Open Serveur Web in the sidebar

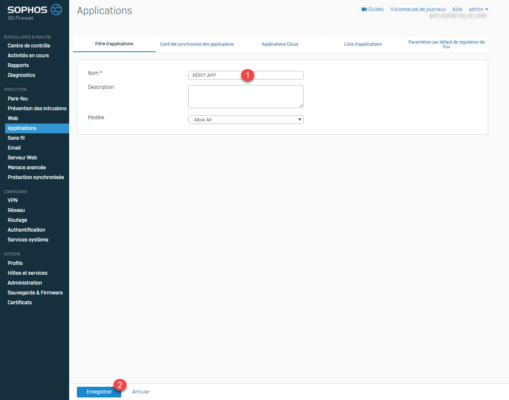coord(22,158)
